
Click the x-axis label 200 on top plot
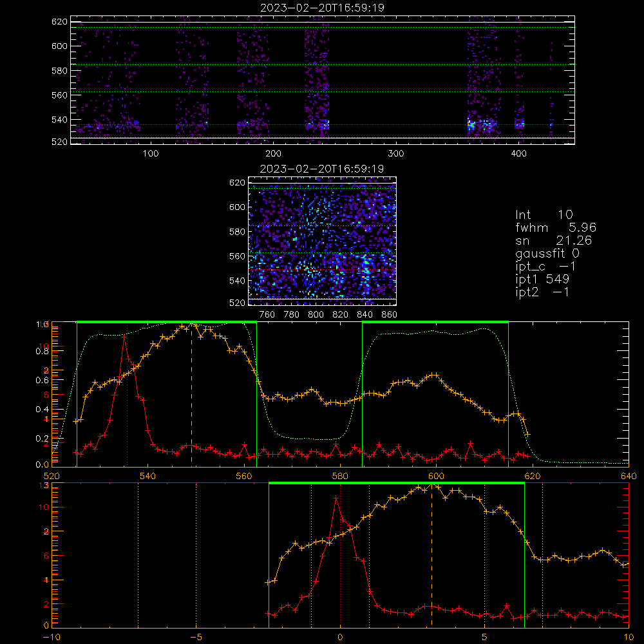point(273,154)
